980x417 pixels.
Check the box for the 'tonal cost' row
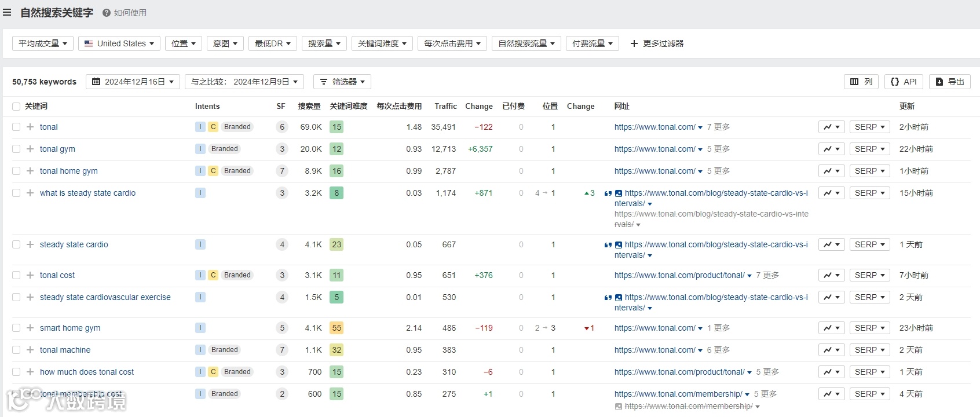[x=16, y=275]
